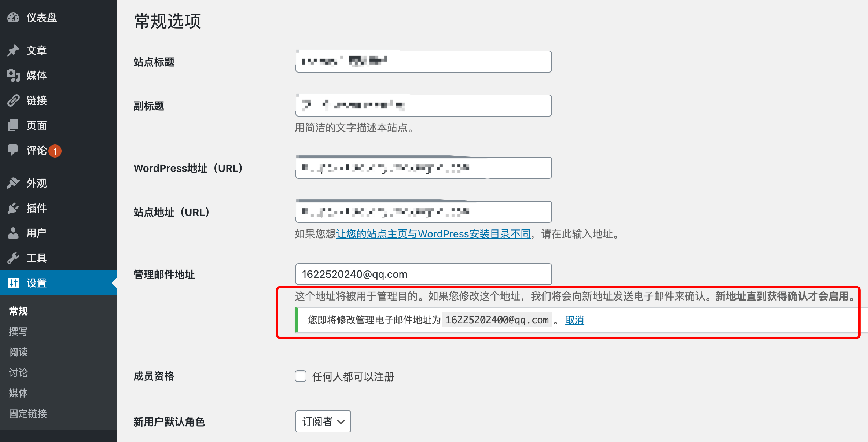Open the 阅读 settings submenu item
Image resolution: width=868 pixels, height=442 pixels.
[18, 352]
